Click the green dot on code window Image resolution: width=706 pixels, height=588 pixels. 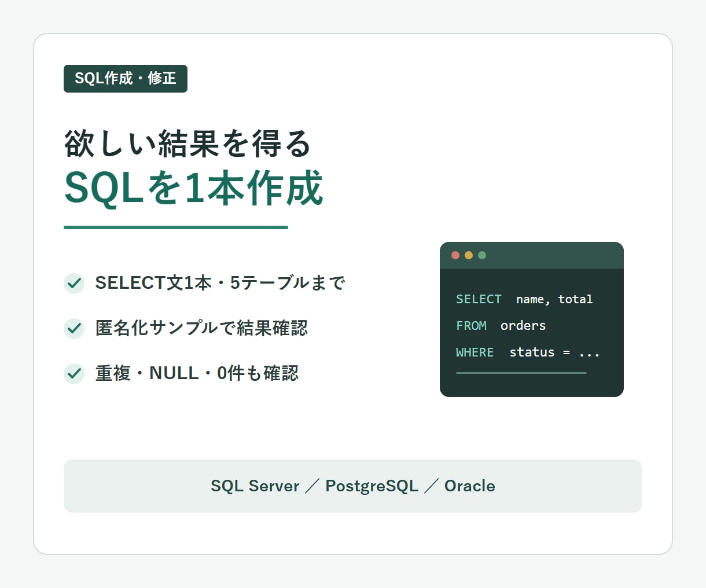point(482,255)
